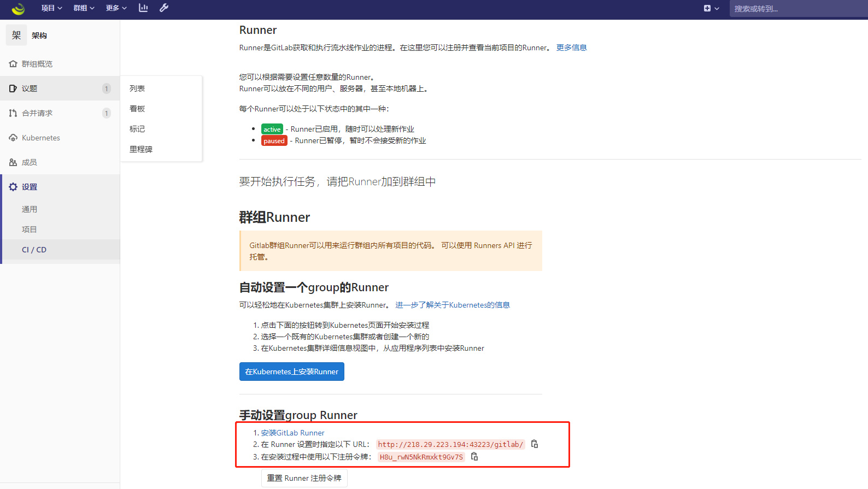Copy the registration token with clipboard icon
Screen dimensions: 868x489
click(474, 457)
